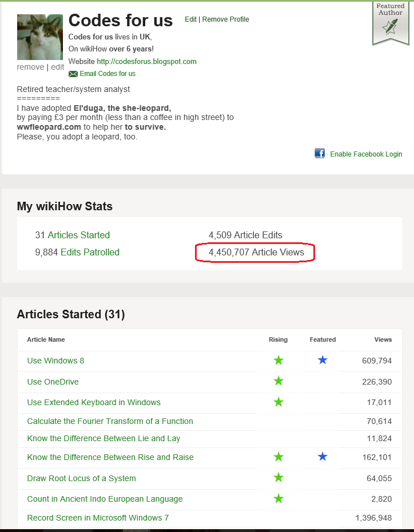The image size is (414, 532).
Task: Click the email envelope icon
Action: point(73,74)
